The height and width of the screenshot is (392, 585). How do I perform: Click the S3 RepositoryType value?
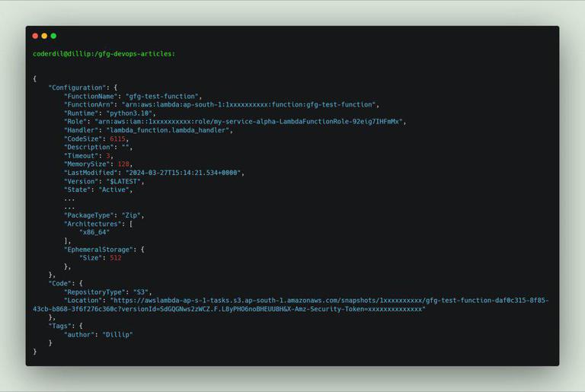click(141, 292)
